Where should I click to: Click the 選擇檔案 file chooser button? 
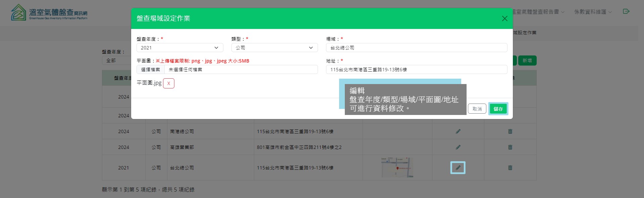click(x=151, y=70)
